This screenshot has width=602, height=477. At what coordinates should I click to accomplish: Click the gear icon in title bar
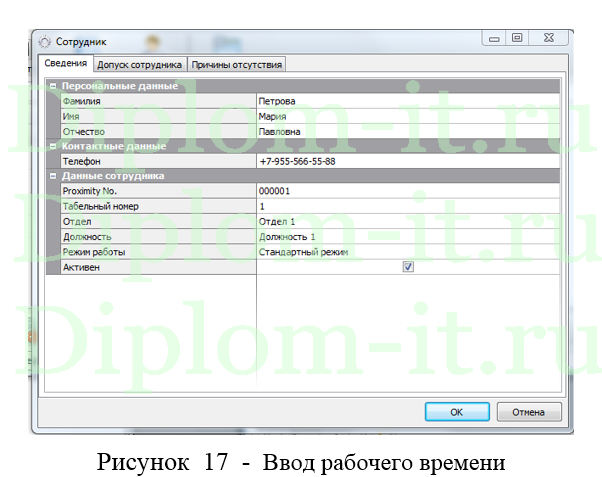[x=44, y=42]
